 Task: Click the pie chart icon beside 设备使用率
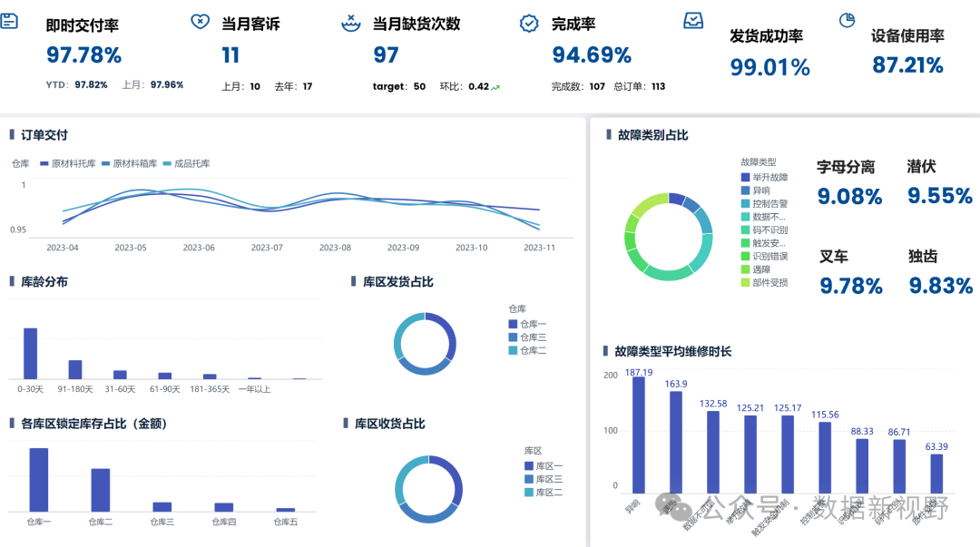coord(848,19)
